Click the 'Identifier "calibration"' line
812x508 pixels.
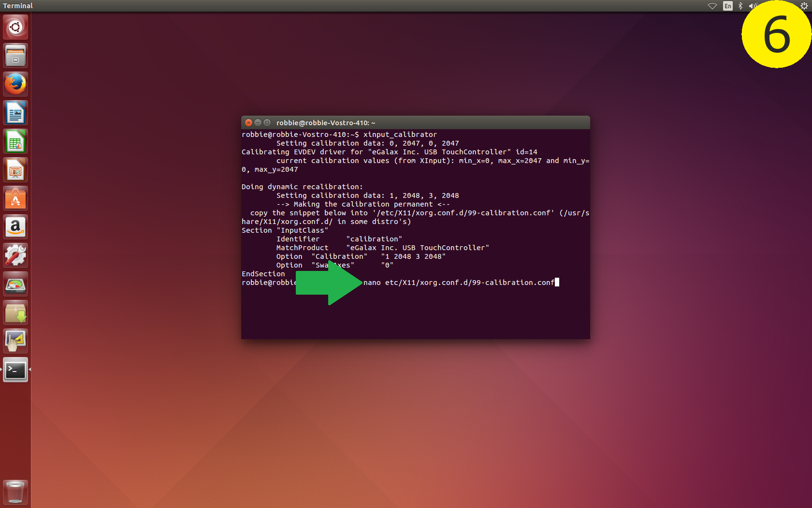339,239
